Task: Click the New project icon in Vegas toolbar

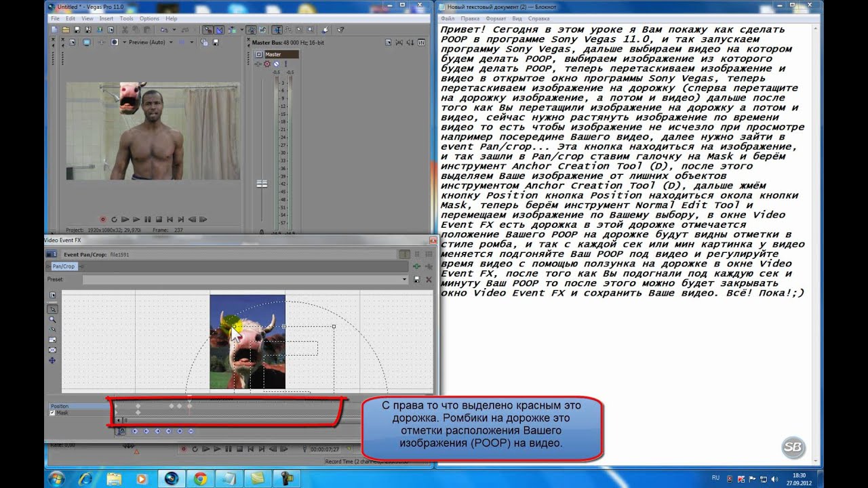Action: (x=55, y=30)
